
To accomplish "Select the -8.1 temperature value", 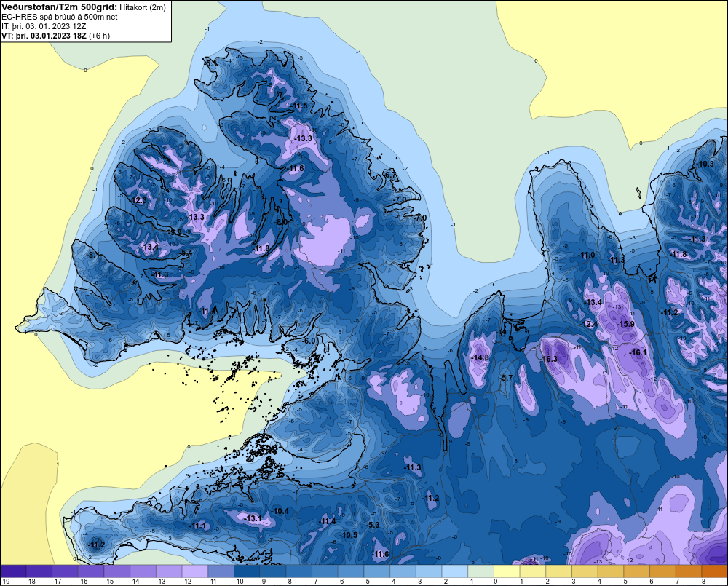I will tap(92, 255).
